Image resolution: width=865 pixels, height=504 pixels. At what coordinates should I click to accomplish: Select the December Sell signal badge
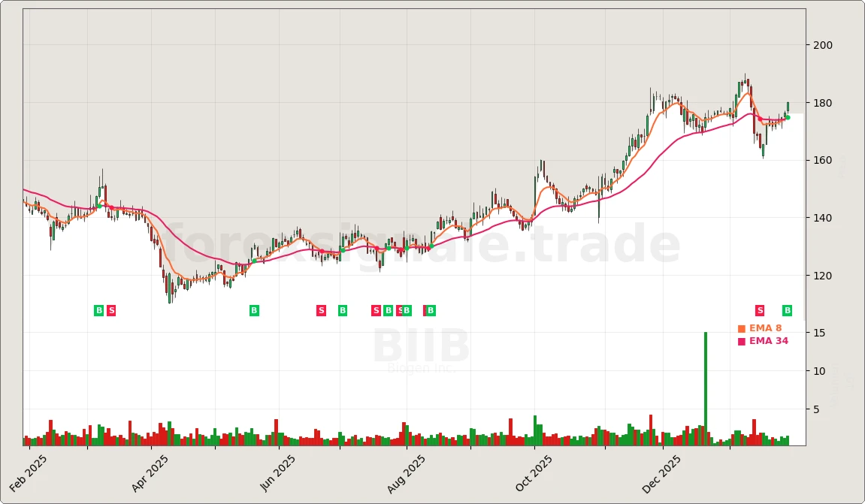pos(760,309)
